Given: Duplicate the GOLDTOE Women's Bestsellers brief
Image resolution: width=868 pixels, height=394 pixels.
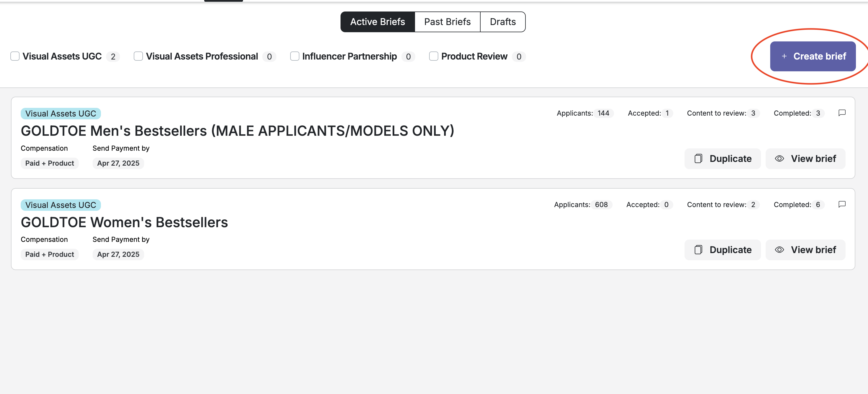Looking at the screenshot, I should pyautogui.click(x=722, y=250).
